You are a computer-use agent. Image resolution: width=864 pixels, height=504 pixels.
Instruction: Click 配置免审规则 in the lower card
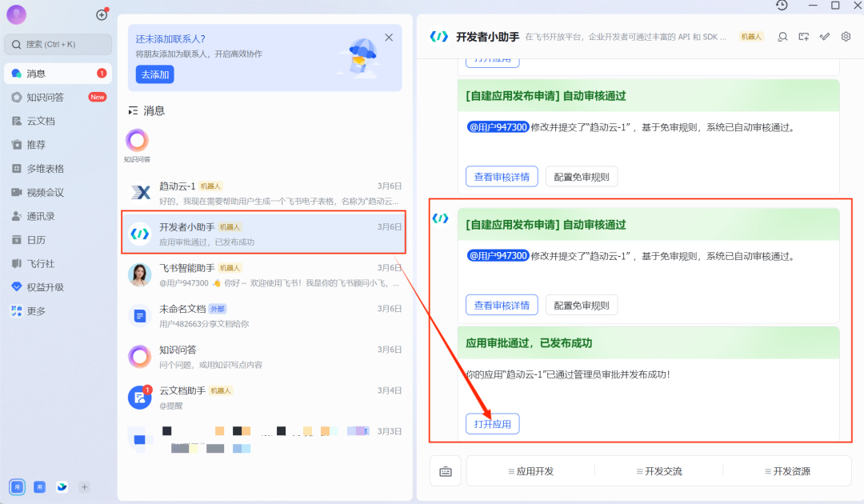[x=582, y=305]
